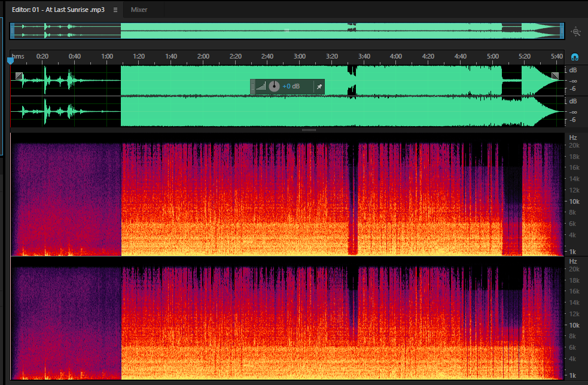Viewport: 588px width, 385px height.
Task: Click the 3:40 mark on the time ruler
Action: [x=364, y=56]
